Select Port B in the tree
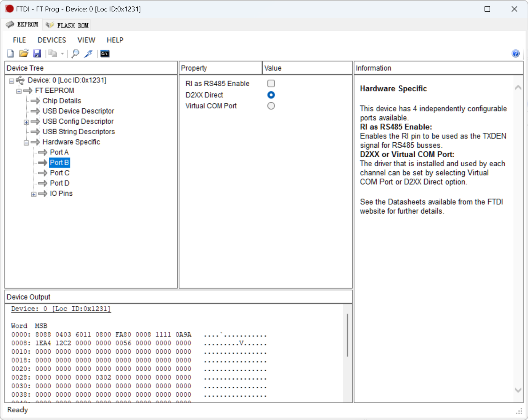The height and width of the screenshot is (420, 528). click(59, 163)
